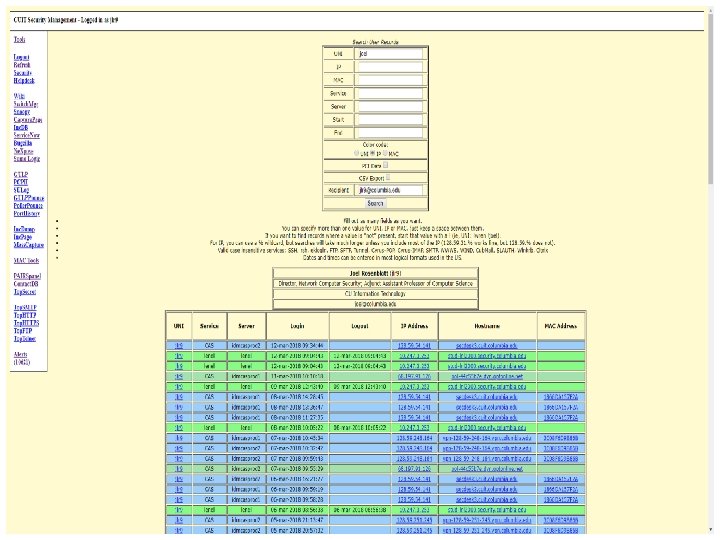Open the IncPage link
Image resolution: width=720 pixels, height=540 pixels.
[22, 236]
